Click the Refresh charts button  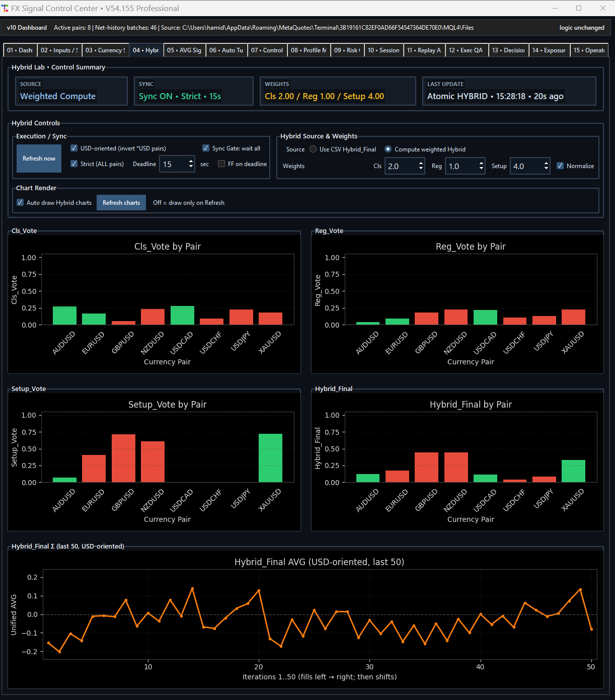coord(121,202)
